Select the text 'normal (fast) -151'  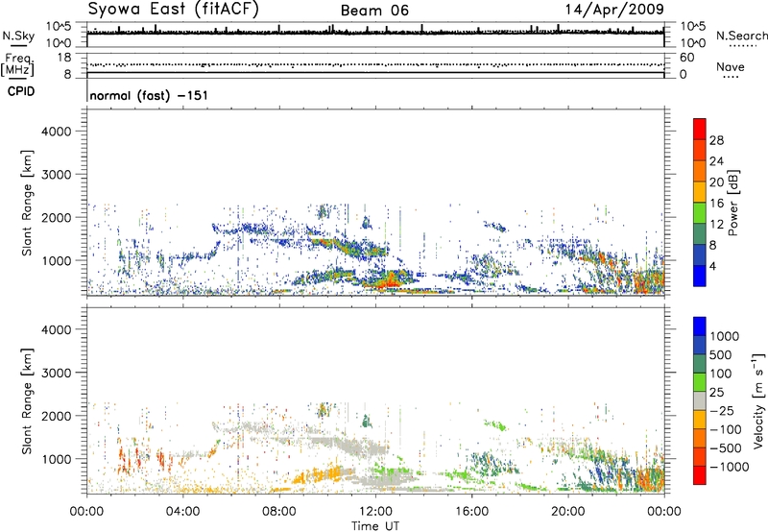(149, 95)
